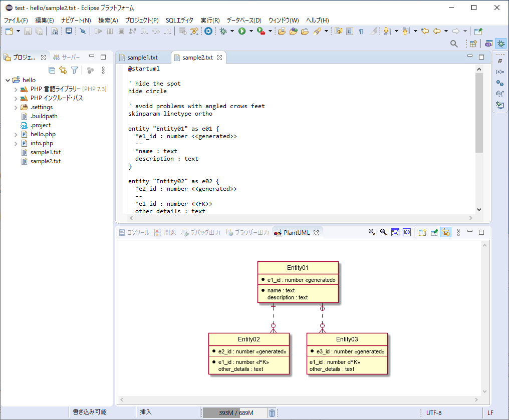Zoom in on the PlantUML diagram
Screen dimensions: 509x420
pos(372,232)
